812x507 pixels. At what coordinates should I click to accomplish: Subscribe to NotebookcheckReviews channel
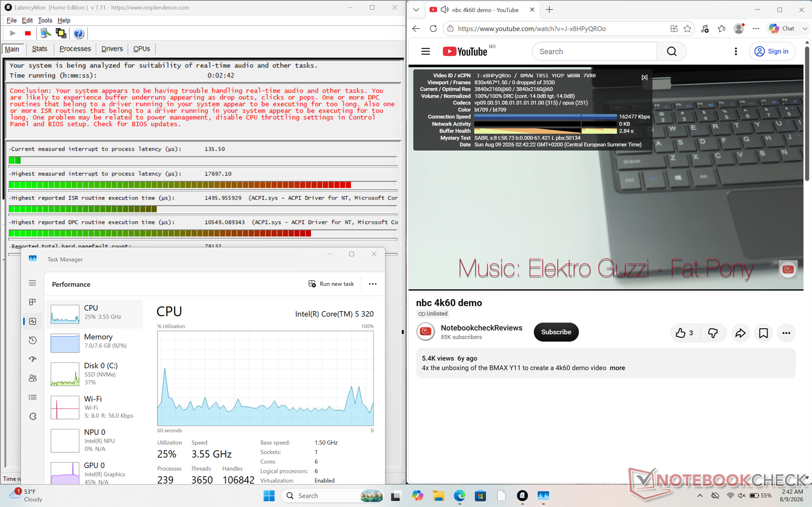[556, 332]
